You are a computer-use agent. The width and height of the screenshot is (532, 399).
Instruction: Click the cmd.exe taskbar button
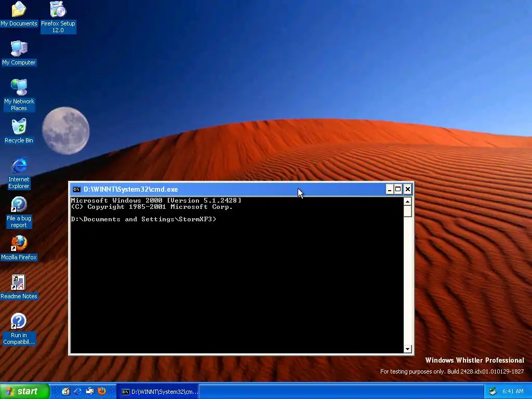click(159, 392)
